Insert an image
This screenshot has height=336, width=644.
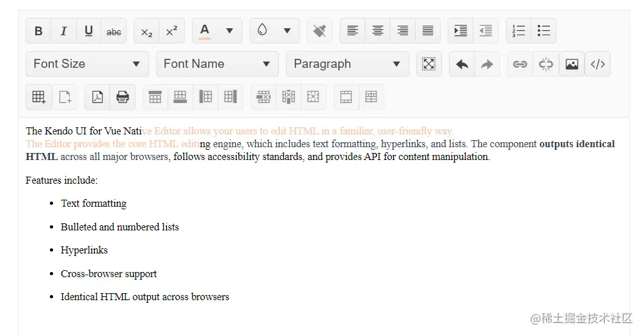(572, 64)
